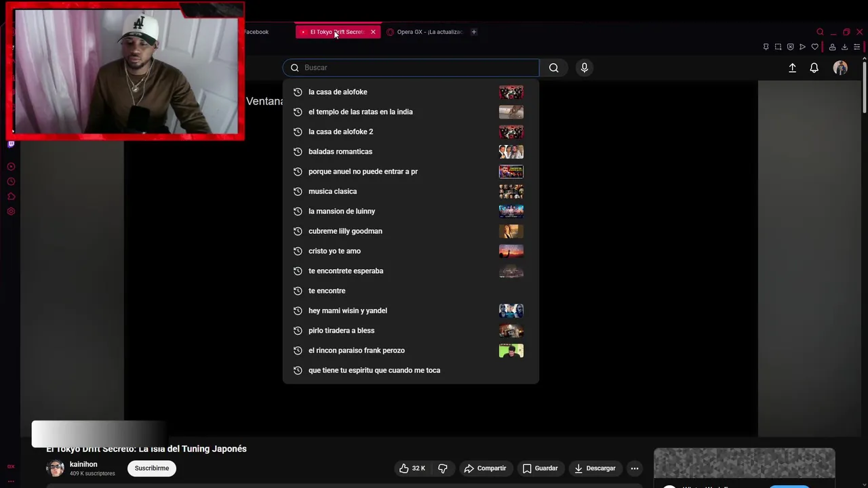Click the page vertical scrollbar thumb
The image size is (868, 488).
[864, 88]
